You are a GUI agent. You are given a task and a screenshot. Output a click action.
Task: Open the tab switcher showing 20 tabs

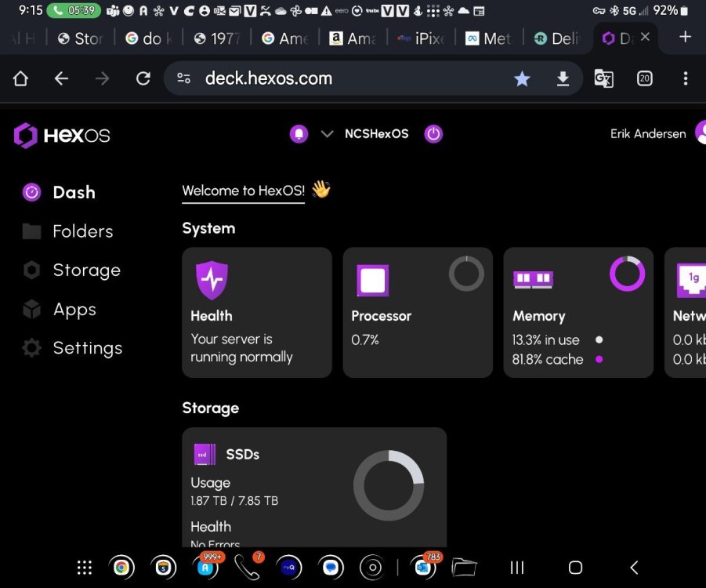pos(644,78)
